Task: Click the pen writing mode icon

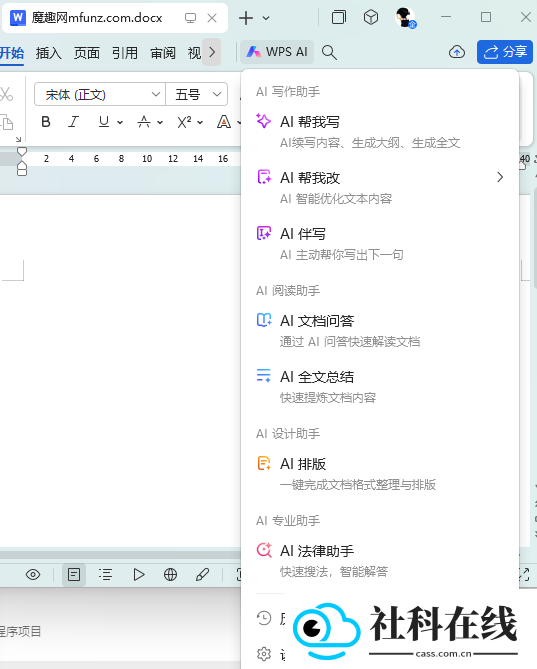Action: point(202,575)
